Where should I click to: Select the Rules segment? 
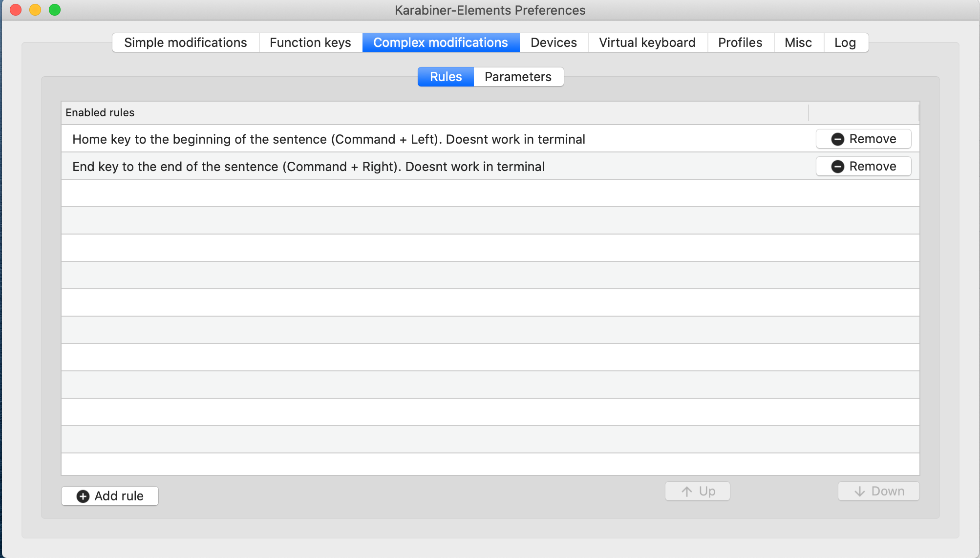(446, 77)
